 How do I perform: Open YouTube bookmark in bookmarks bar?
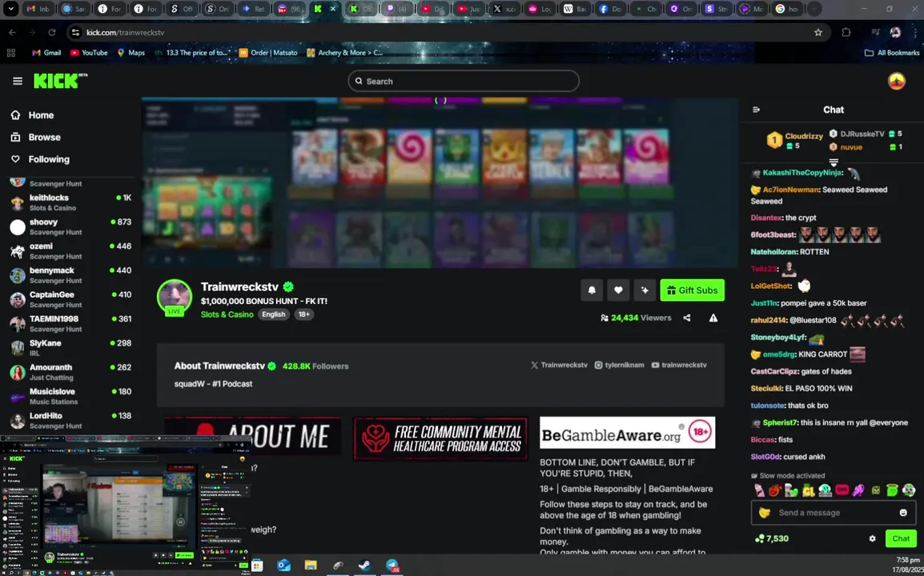point(89,53)
